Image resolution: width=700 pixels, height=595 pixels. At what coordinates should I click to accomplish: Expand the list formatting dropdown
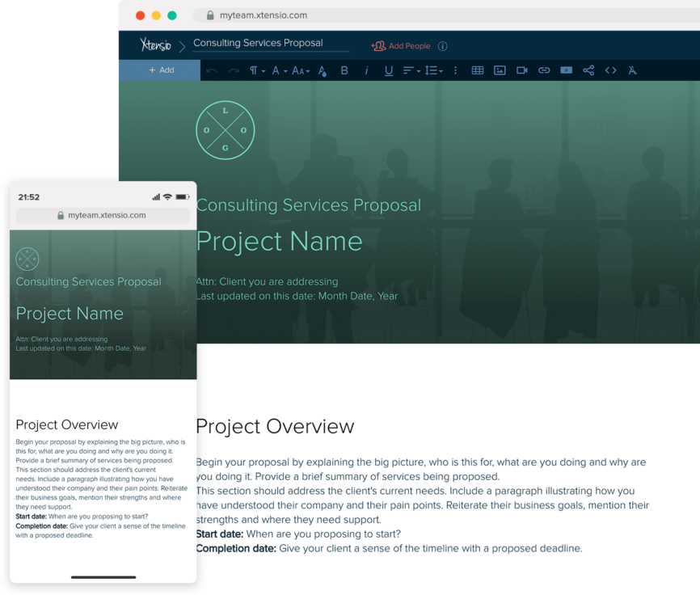pos(434,70)
